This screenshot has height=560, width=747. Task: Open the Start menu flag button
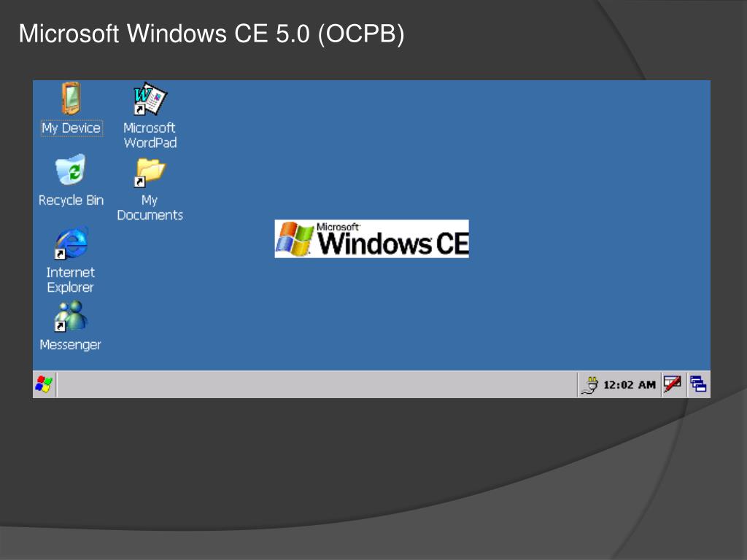44,384
